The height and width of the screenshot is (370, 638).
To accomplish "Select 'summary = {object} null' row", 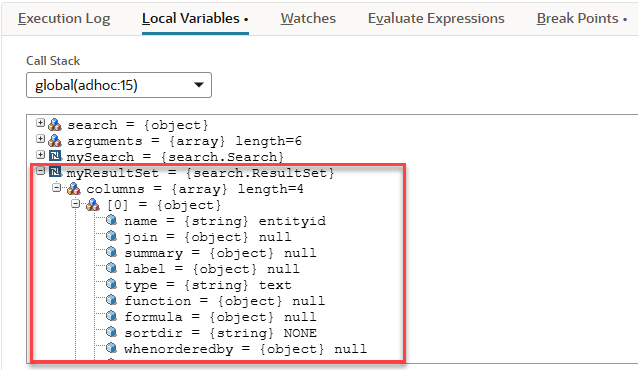I will (220, 253).
